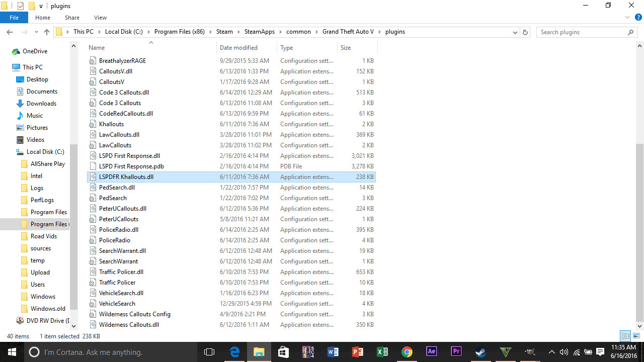Viewport: 644px width, 362px height.
Task: Open the Windows Store taskbar icon
Action: [x=283, y=352]
